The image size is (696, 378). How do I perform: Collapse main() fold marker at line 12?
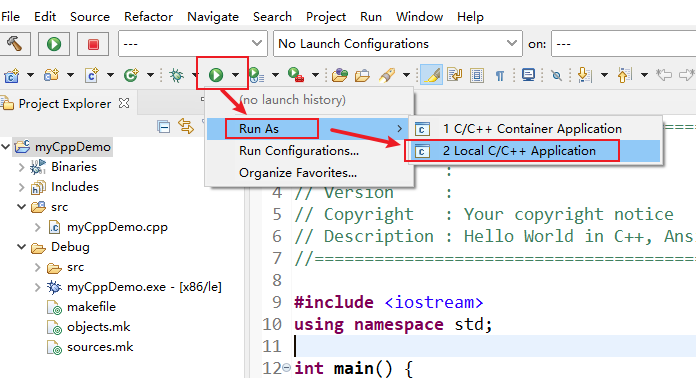[x=286, y=367]
